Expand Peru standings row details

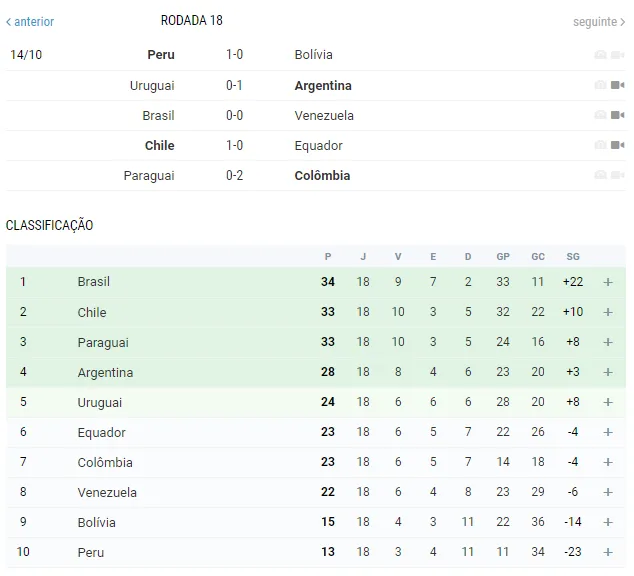click(608, 552)
